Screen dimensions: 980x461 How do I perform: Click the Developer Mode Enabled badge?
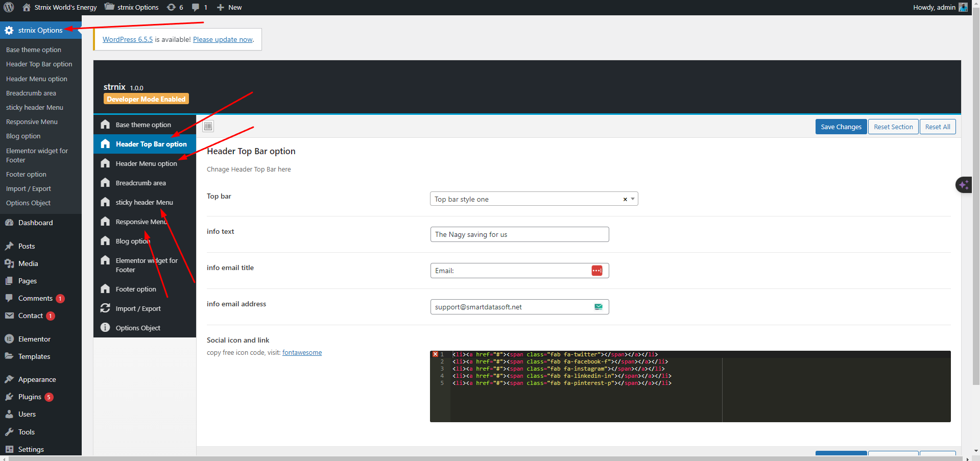(146, 99)
